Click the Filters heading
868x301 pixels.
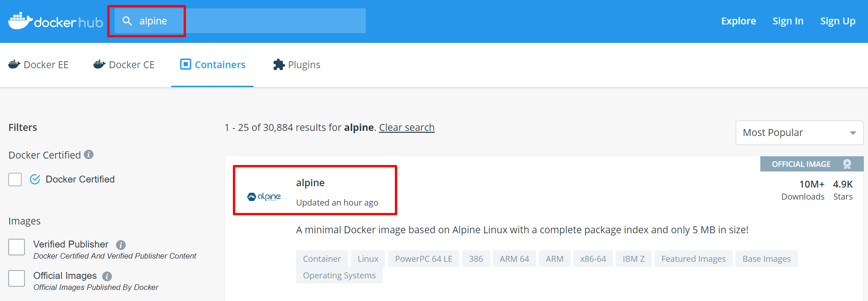tap(23, 127)
